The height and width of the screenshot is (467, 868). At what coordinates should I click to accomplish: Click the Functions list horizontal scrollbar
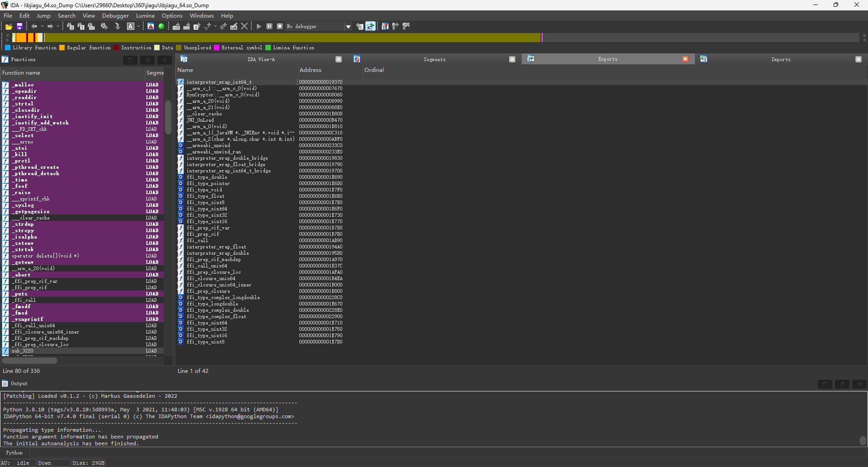(29, 361)
